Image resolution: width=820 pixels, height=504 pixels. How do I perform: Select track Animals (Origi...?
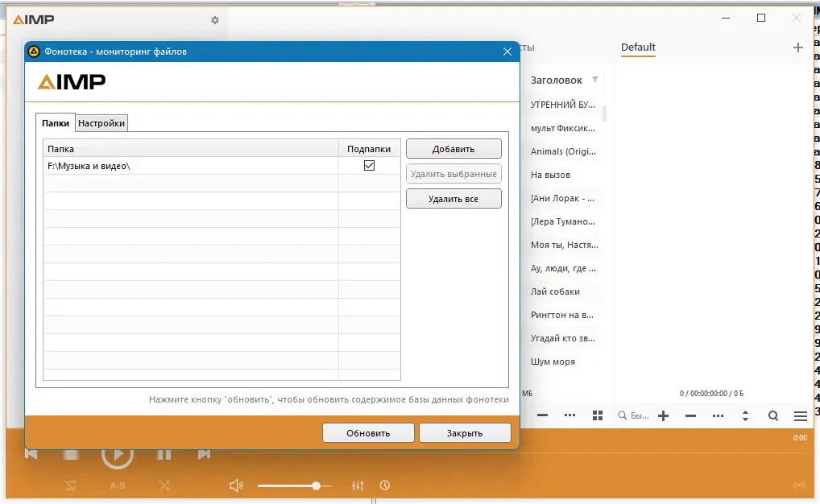[x=563, y=151]
